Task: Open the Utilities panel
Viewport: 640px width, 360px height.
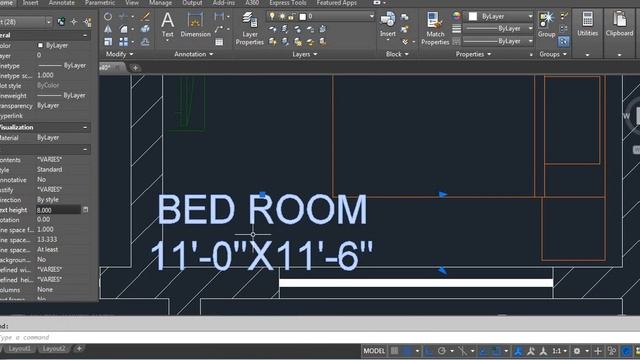Action: [x=587, y=24]
